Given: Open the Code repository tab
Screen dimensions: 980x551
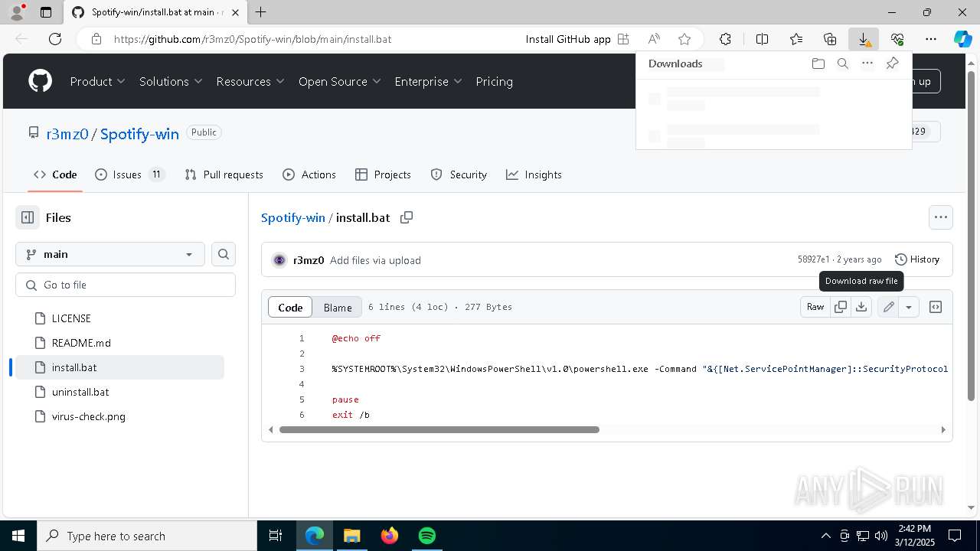Looking at the screenshot, I should pyautogui.click(x=55, y=174).
